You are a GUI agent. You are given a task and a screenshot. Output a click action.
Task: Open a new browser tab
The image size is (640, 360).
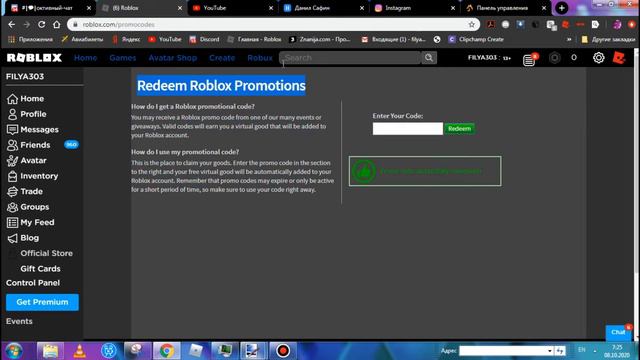[x=562, y=8]
